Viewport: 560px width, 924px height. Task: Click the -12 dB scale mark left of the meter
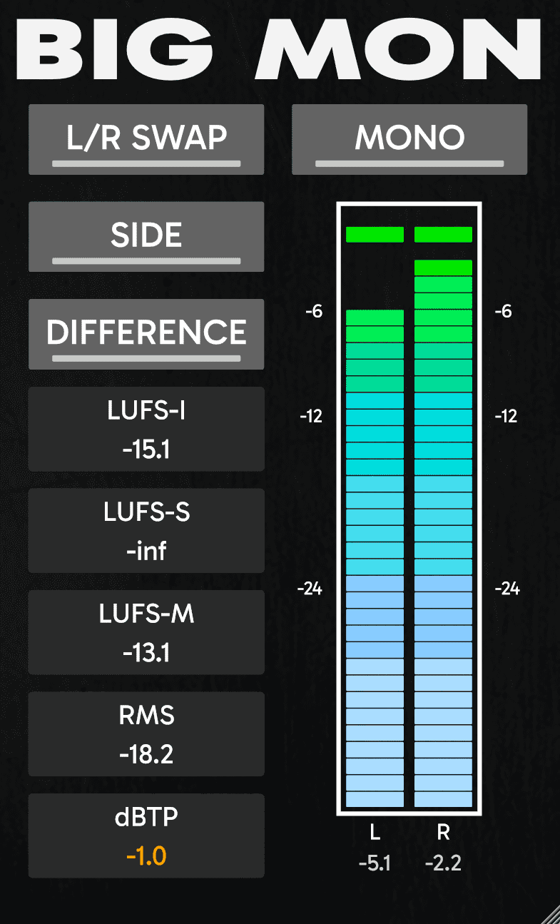(x=311, y=416)
